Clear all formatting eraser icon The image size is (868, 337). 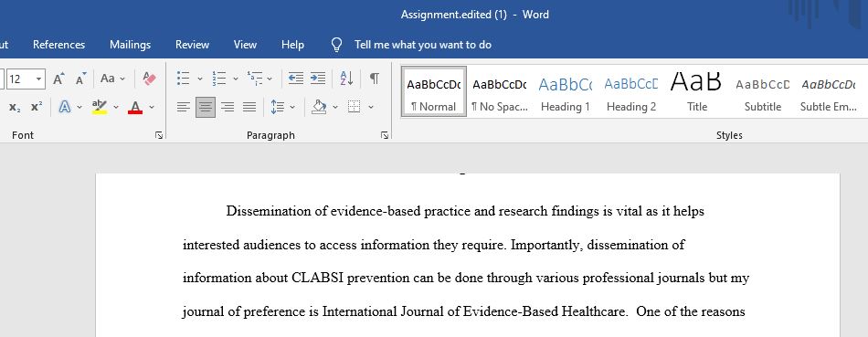149,79
